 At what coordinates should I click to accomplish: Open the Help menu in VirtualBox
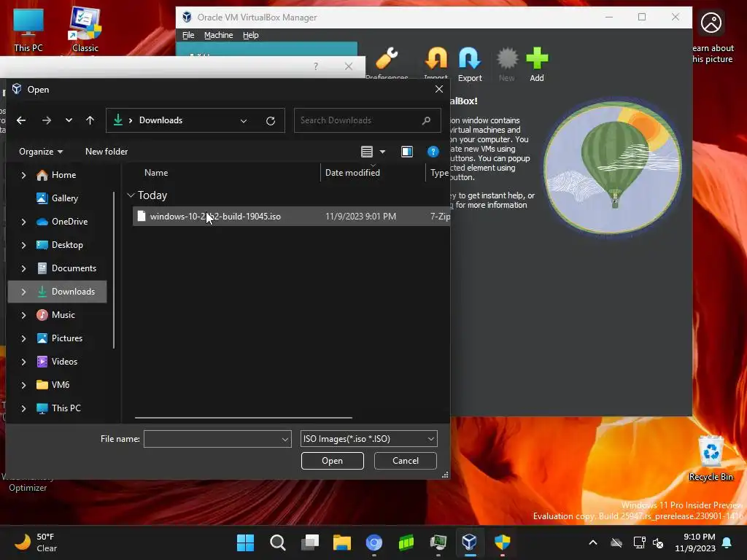click(x=251, y=35)
